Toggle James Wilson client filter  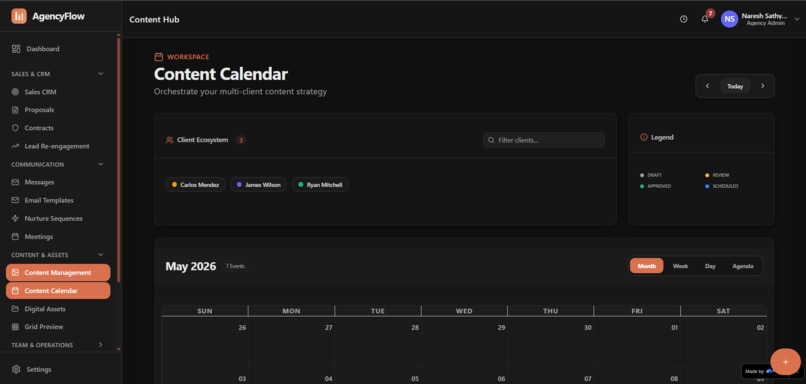259,185
